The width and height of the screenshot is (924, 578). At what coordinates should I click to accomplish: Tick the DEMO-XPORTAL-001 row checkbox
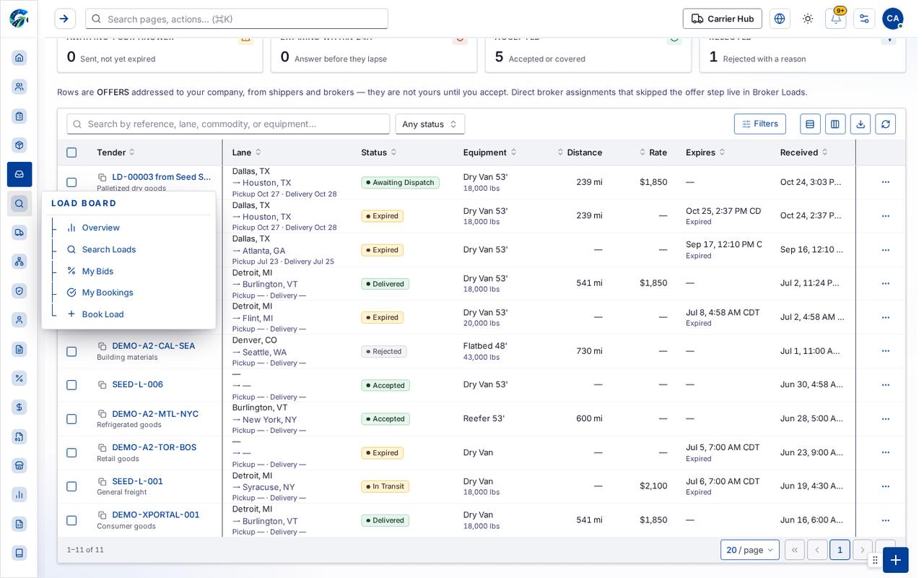[71, 520]
